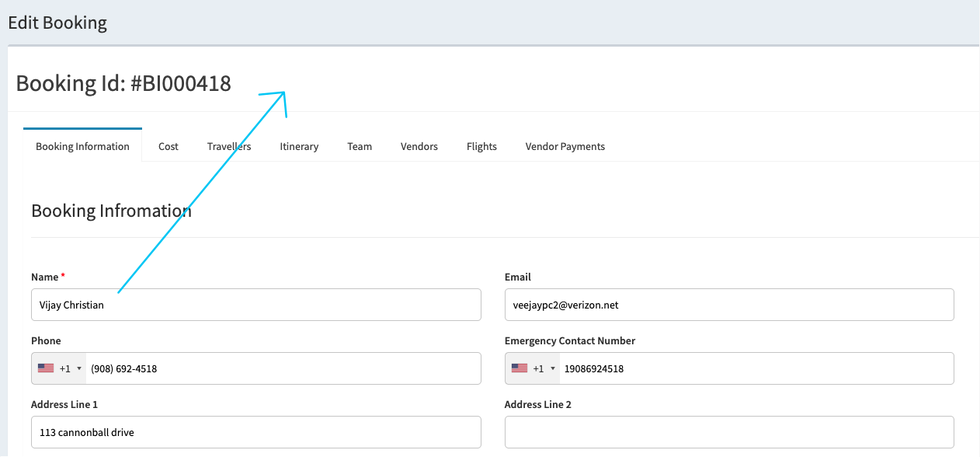
Task: Click the US flag in Emergency Contact field
Action: [520, 368]
